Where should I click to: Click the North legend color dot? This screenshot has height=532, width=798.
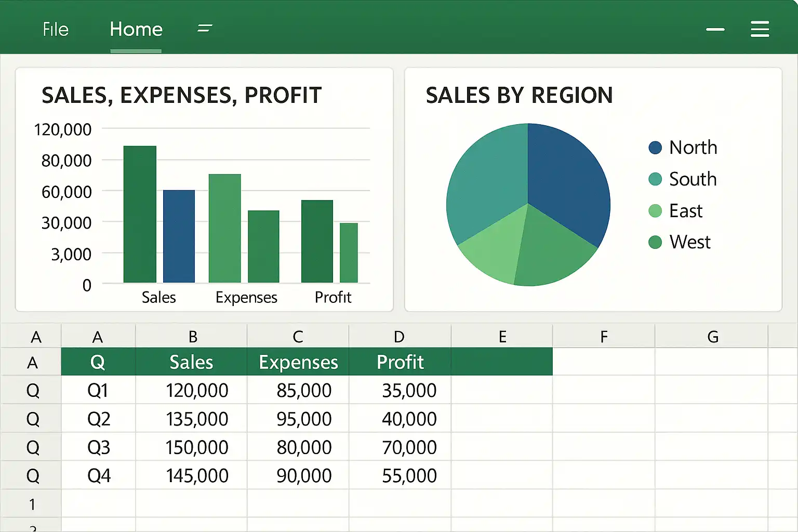[655, 148]
